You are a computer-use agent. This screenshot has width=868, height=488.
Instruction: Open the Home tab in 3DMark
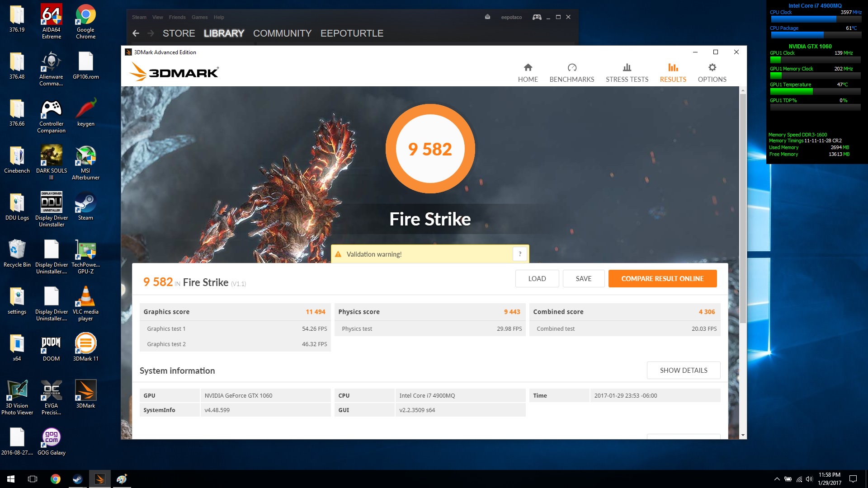pos(528,73)
